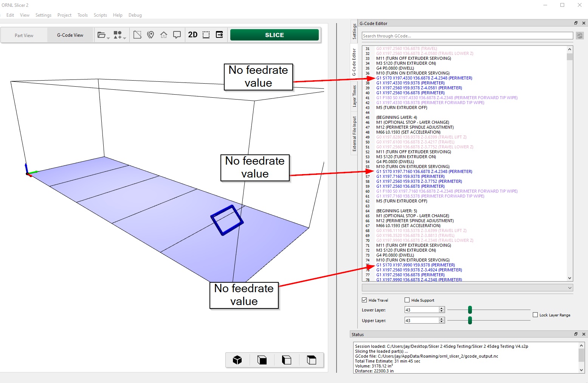Float the Status panel
588x383 pixels.
point(576,334)
